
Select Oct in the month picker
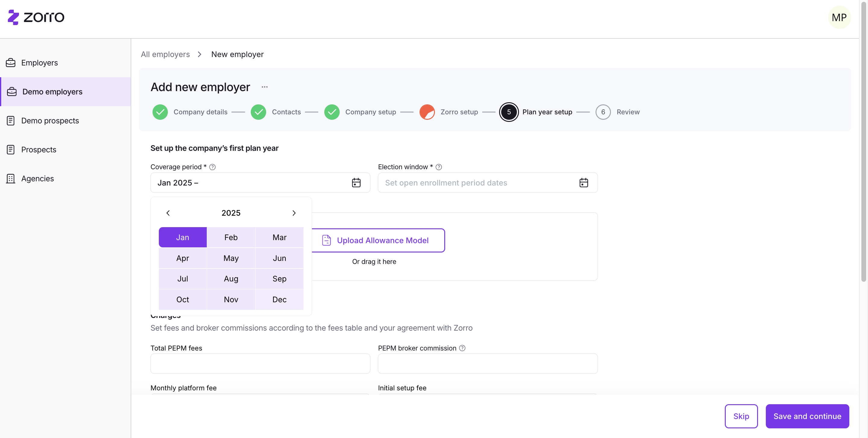[183, 300]
